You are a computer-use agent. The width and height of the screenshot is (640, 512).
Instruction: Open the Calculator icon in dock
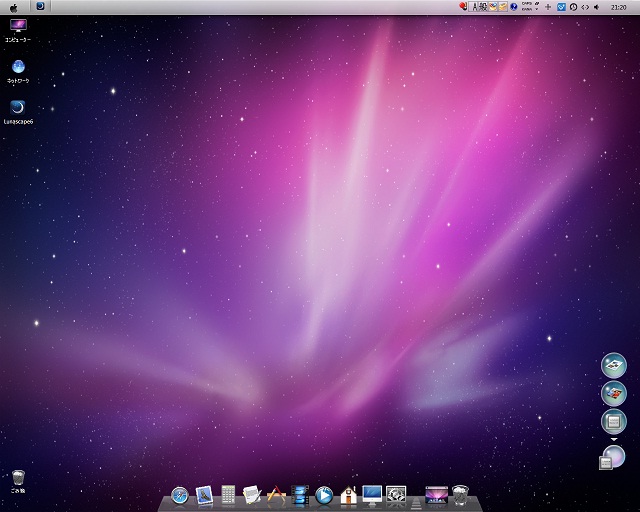pyautogui.click(x=228, y=495)
